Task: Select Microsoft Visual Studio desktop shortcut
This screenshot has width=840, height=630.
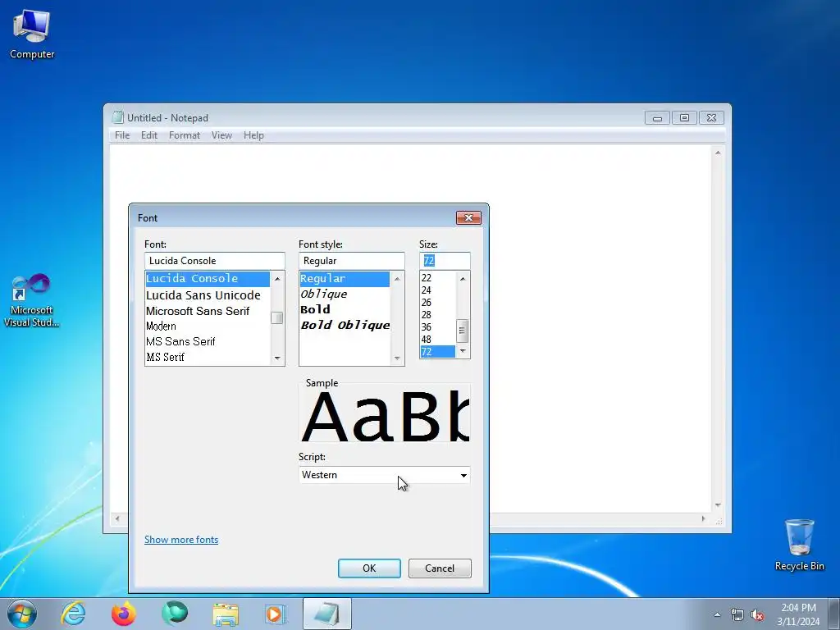Action: [32, 300]
